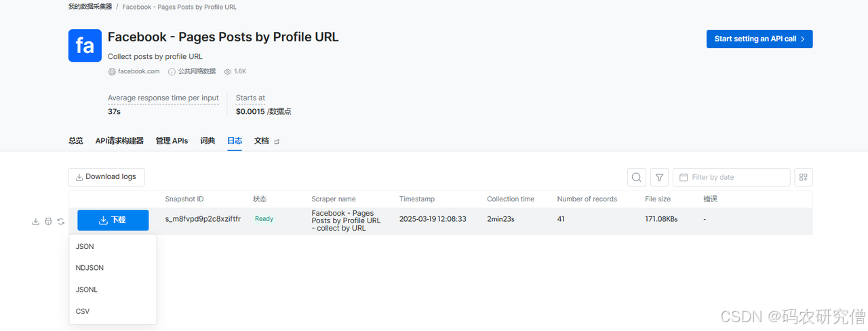Viewport: 868px width, 331px height.
Task: Click the Facebook - Pages Posts breadcrumb item
Action: [180, 7]
